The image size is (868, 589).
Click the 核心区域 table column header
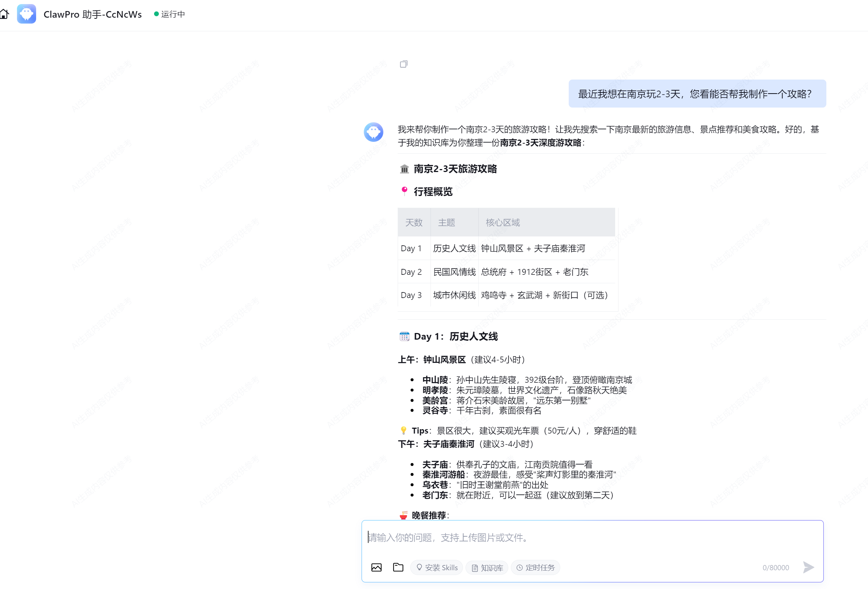(503, 222)
